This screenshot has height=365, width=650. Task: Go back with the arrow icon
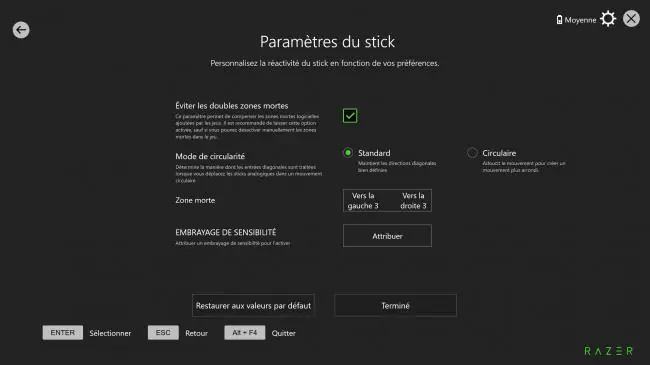click(21, 30)
